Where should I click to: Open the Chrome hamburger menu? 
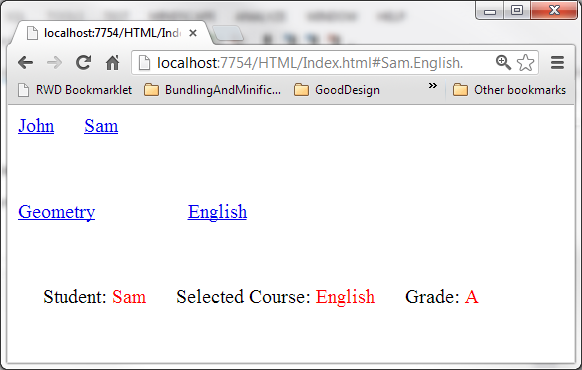click(x=557, y=62)
